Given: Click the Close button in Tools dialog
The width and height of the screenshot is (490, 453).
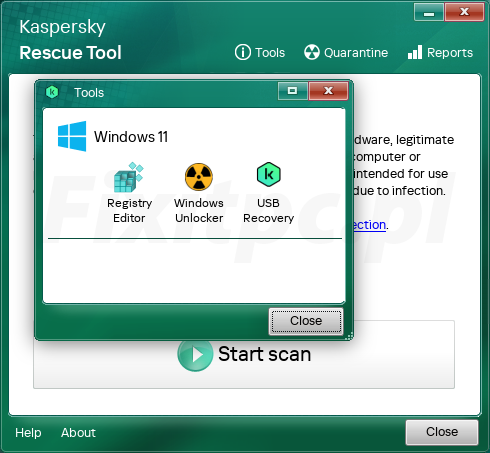Looking at the screenshot, I should pyautogui.click(x=306, y=321).
